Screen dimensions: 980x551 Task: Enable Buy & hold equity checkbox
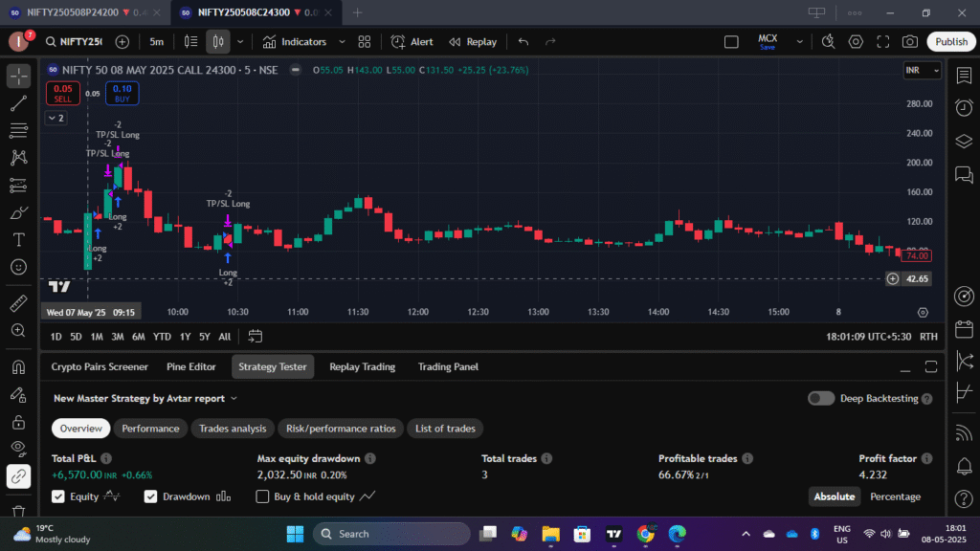pos(262,496)
